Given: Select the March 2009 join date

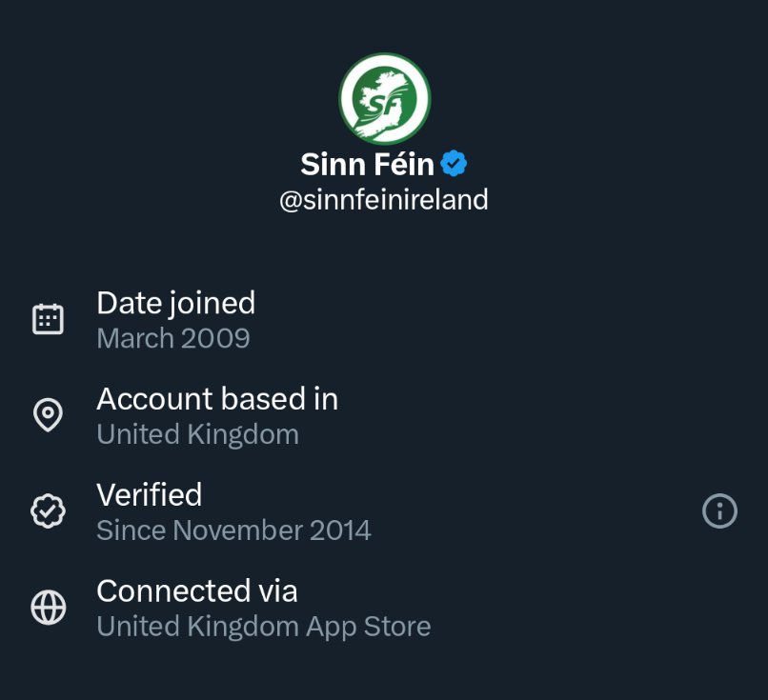Looking at the screenshot, I should click(x=173, y=338).
